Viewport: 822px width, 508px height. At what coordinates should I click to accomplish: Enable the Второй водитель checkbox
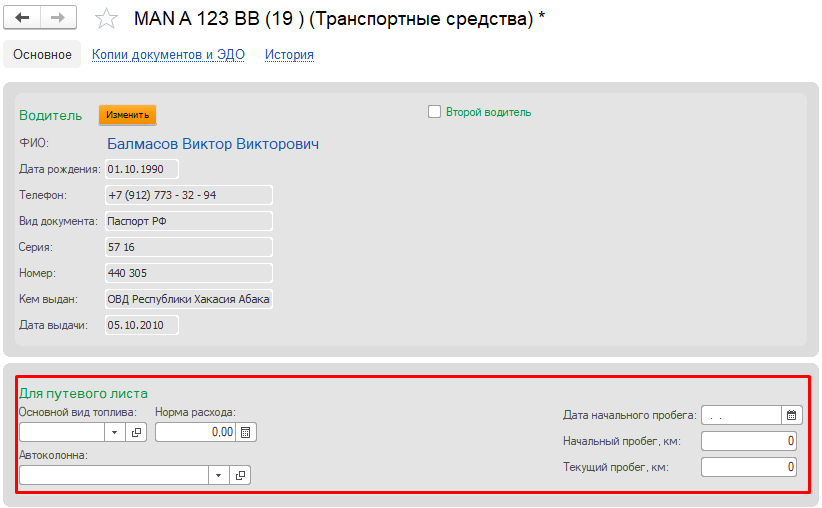pyautogui.click(x=434, y=112)
